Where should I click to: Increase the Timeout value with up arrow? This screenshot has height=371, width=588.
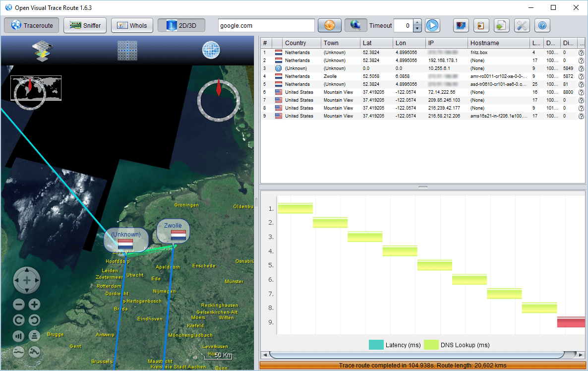(x=417, y=22)
